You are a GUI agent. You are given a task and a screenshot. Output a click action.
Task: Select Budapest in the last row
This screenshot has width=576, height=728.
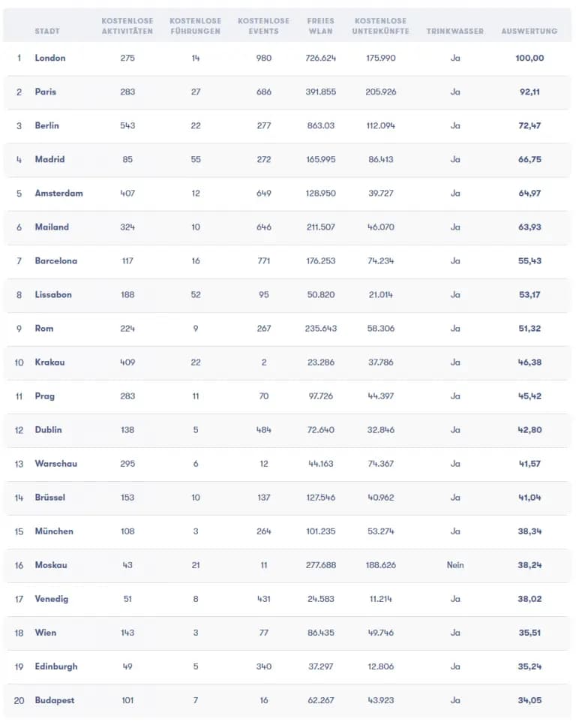(x=55, y=701)
